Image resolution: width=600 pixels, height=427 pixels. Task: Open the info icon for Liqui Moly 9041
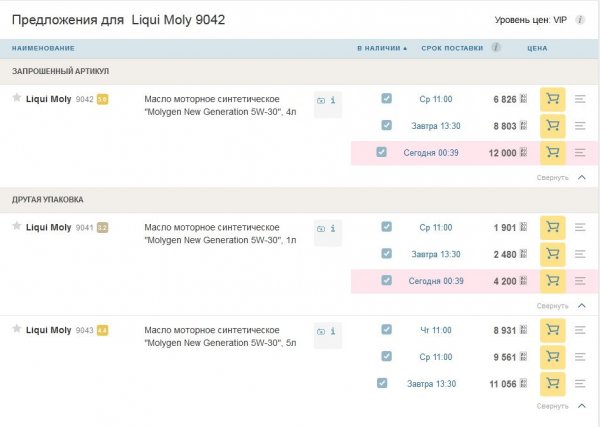pyautogui.click(x=333, y=229)
